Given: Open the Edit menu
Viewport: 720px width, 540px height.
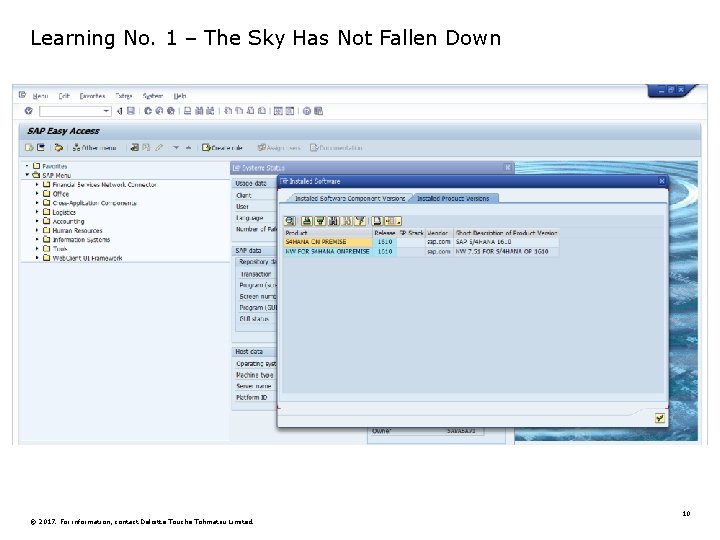Looking at the screenshot, I should [x=64, y=96].
